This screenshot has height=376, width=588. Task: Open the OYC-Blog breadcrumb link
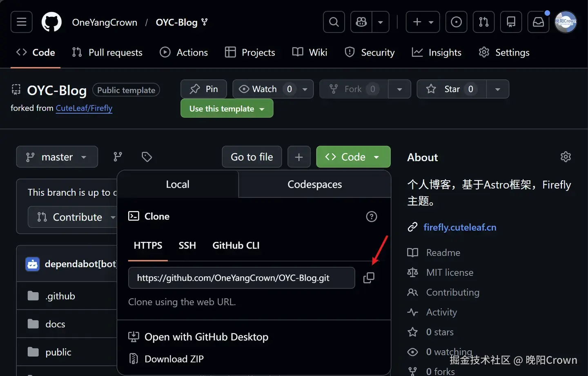[176, 22]
